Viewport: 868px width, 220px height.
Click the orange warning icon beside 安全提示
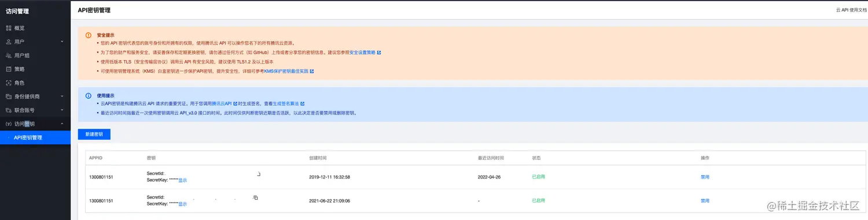(89, 35)
